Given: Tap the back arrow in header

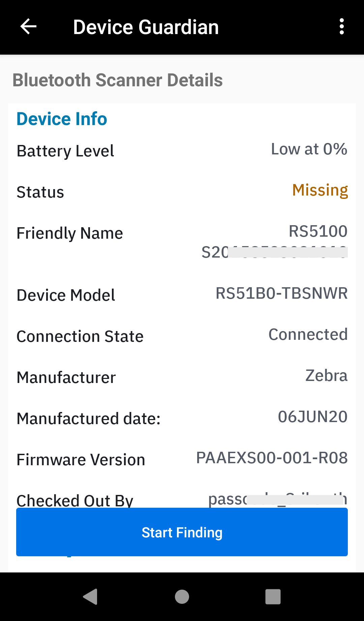Looking at the screenshot, I should pyautogui.click(x=28, y=27).
